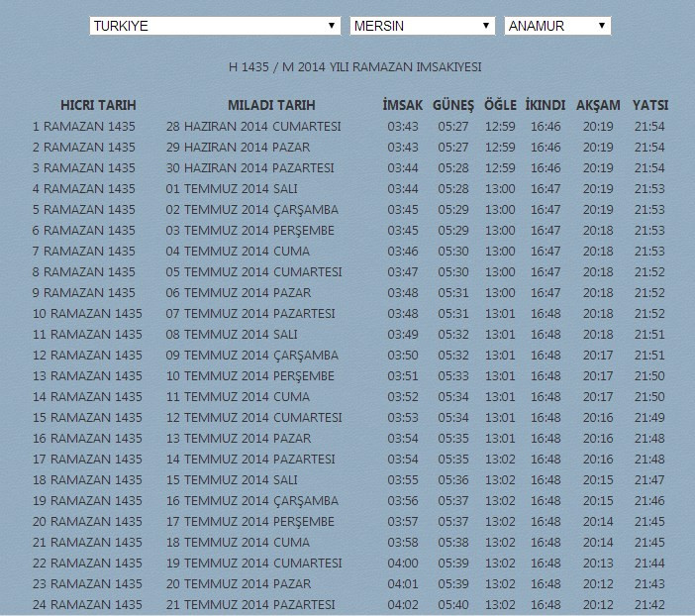Click the ÖĞLE column header
Image resolution: width=695 pixels, height=616 pixels.
click(500, 105)
